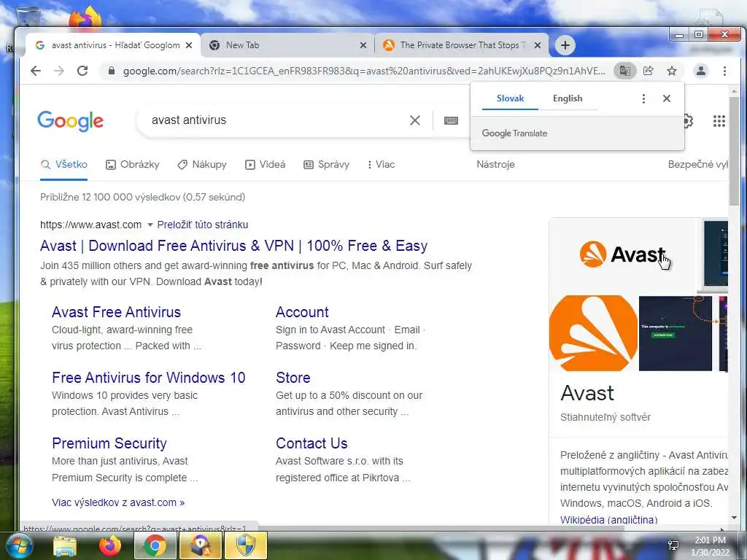Click the address bar URL
Viewport: 747px width, 560px height.
[x=364, y=71]
